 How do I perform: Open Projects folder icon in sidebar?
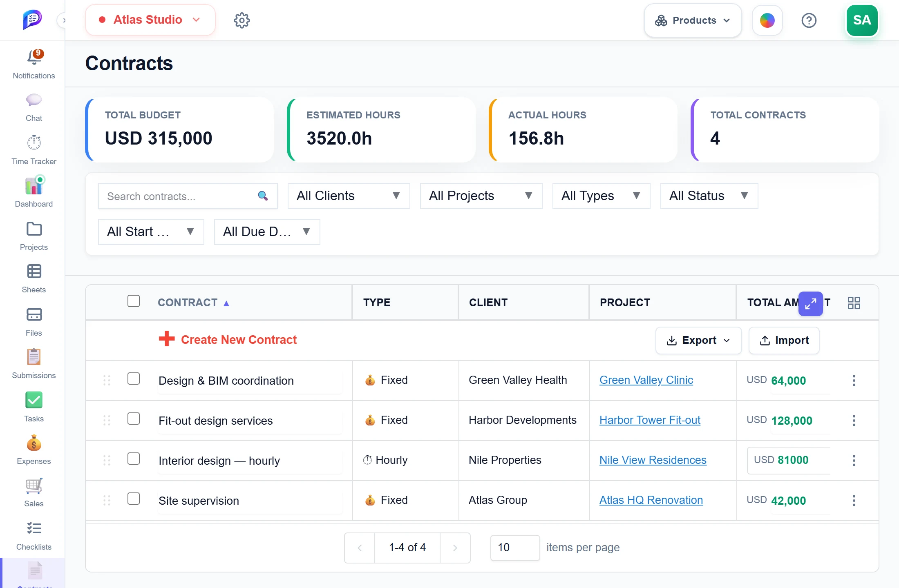[34, 229]
